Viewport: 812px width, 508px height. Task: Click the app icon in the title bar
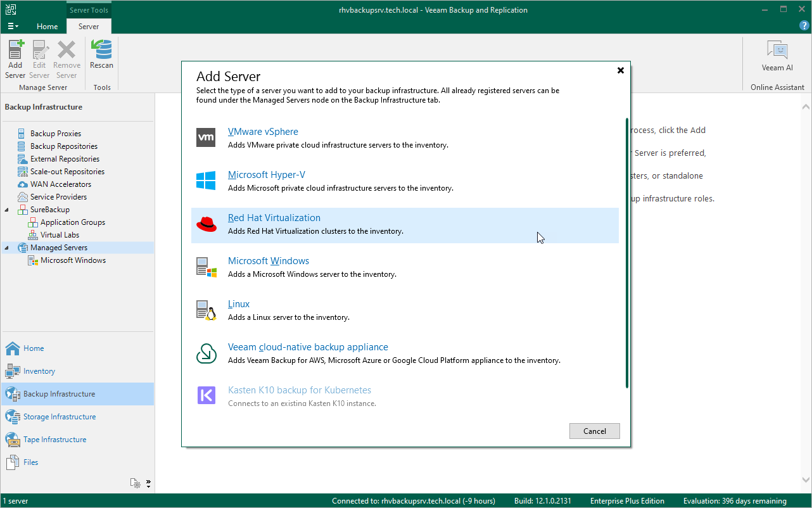[x=10, y=10]
